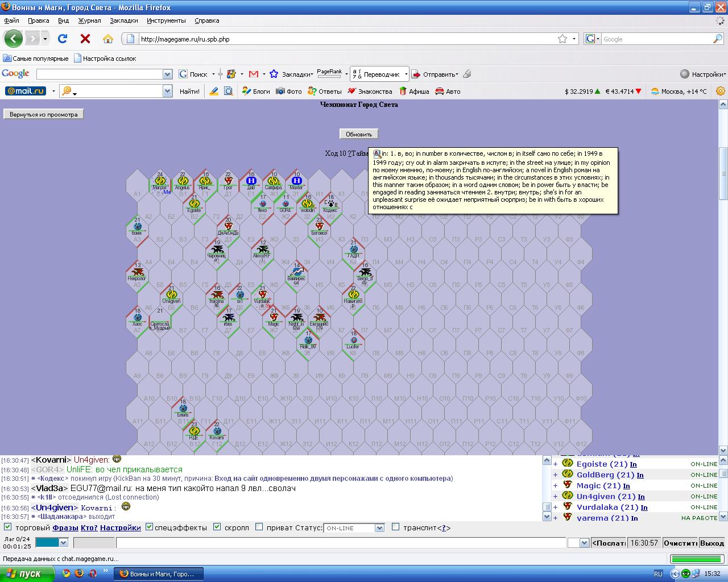Click the Отправить send icon
728x582 pixels.
pos(416,74)
